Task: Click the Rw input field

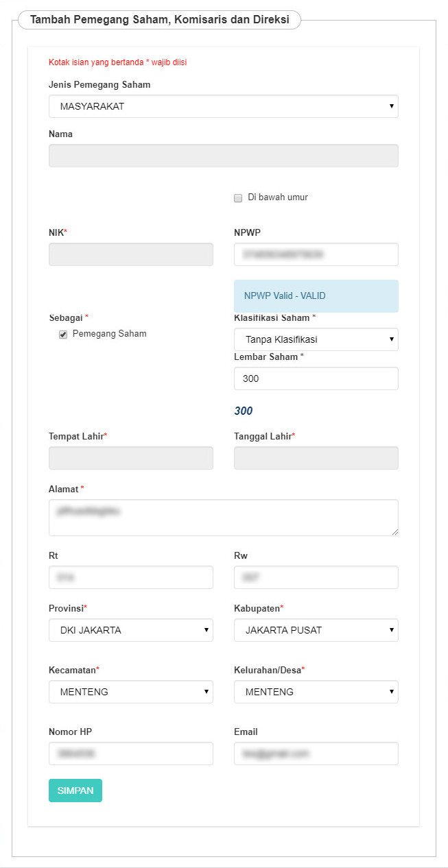Action: (316, 577)
